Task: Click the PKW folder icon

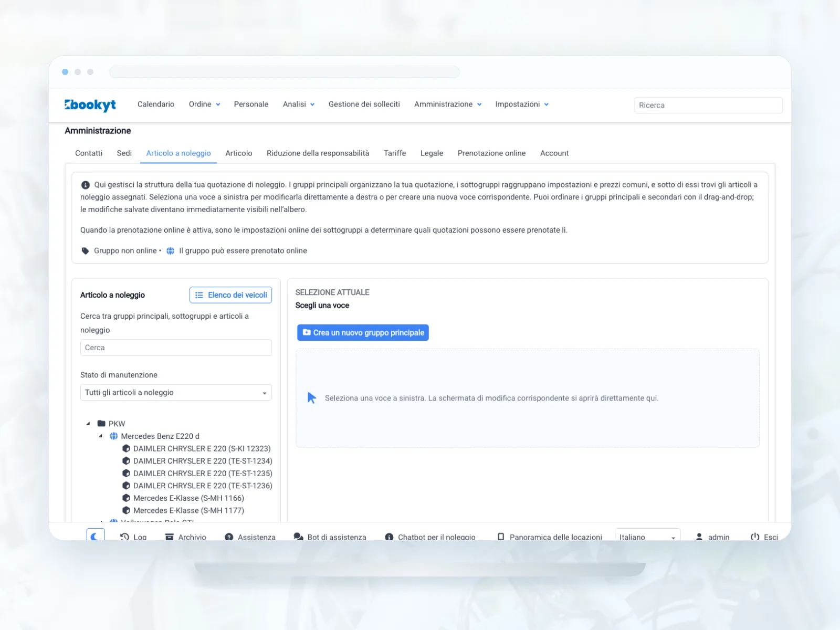Action: click(x=102, y=423)
